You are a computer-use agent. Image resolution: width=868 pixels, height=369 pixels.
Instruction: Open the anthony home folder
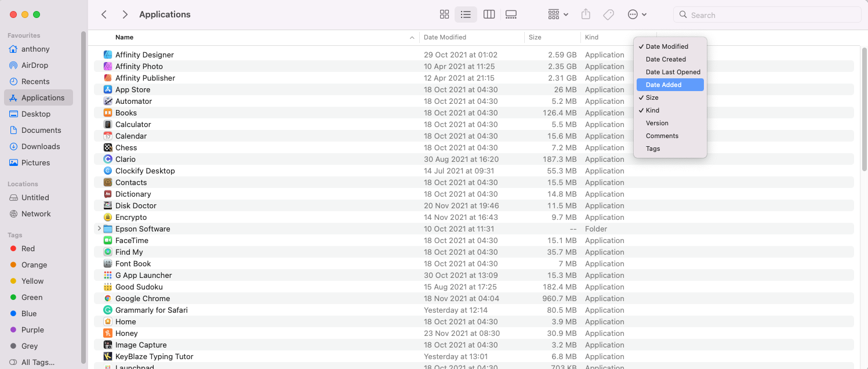pyautogui.click(x=38, y=49)
